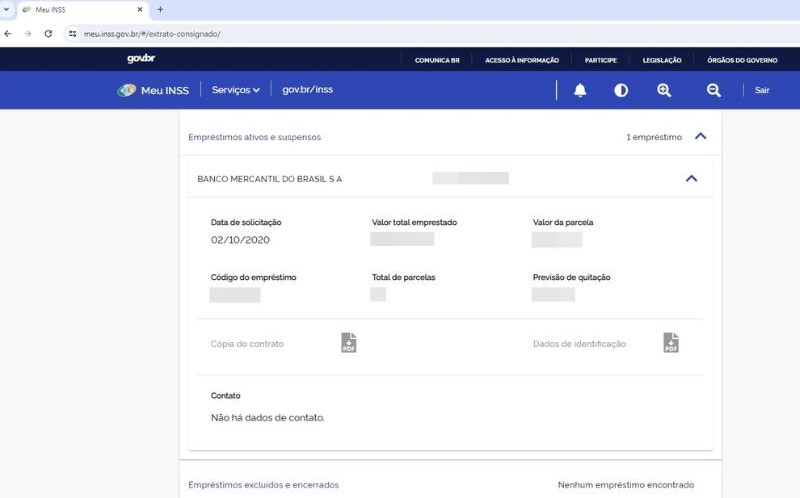Click the Data de solicitação label

246,222
